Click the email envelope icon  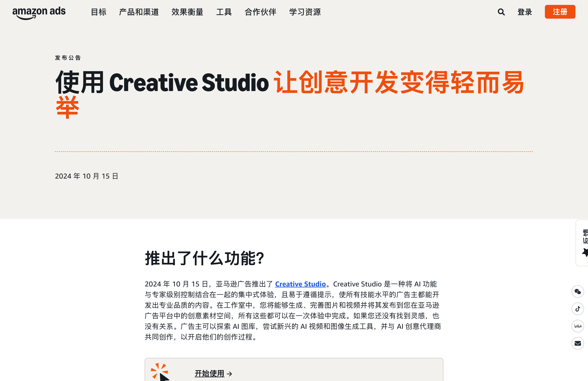click(578, 343)
